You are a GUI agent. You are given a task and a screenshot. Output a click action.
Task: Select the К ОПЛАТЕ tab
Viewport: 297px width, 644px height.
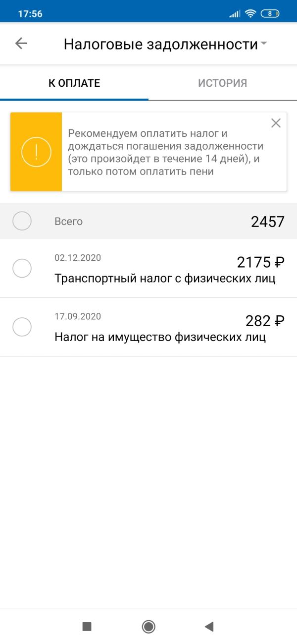tap(74, 83)
